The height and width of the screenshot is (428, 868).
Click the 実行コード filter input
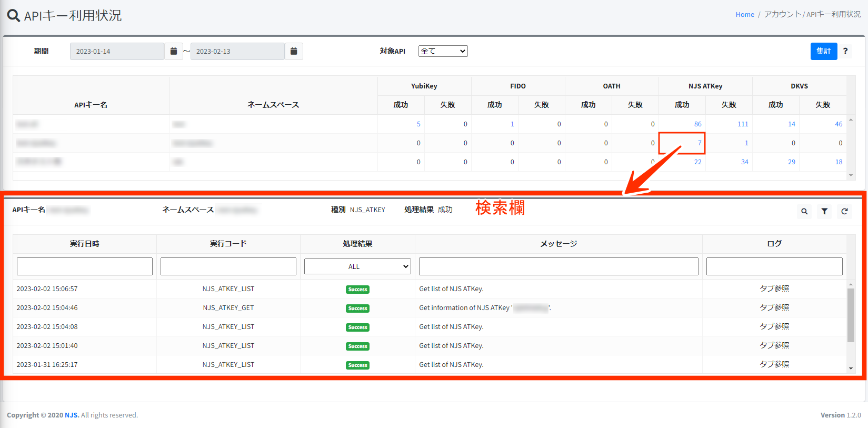228,266
